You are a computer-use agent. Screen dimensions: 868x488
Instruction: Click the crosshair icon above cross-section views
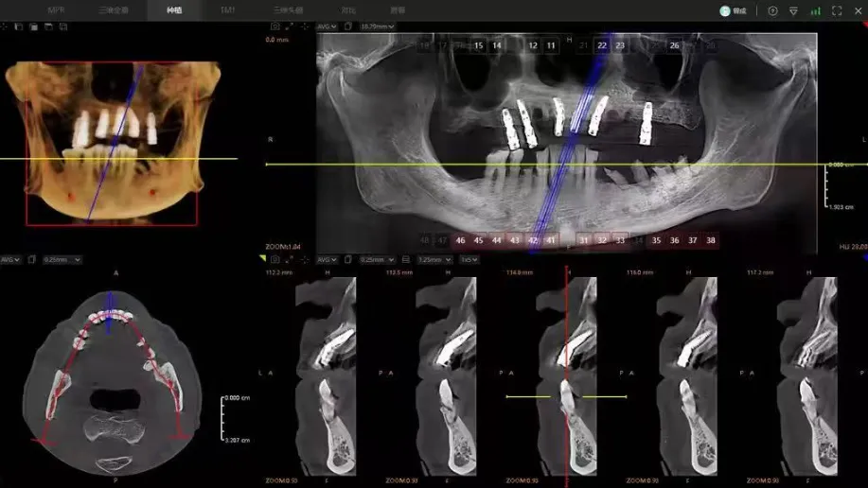tap(305, 259)
